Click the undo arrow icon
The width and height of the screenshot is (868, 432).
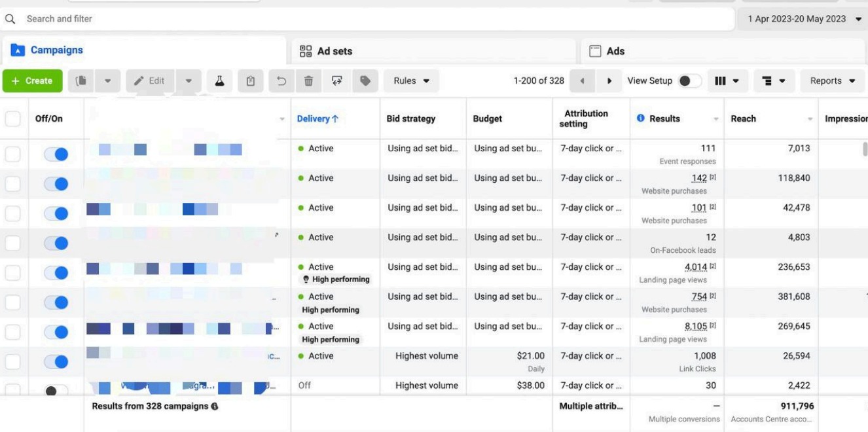click(x=281, y=81)
